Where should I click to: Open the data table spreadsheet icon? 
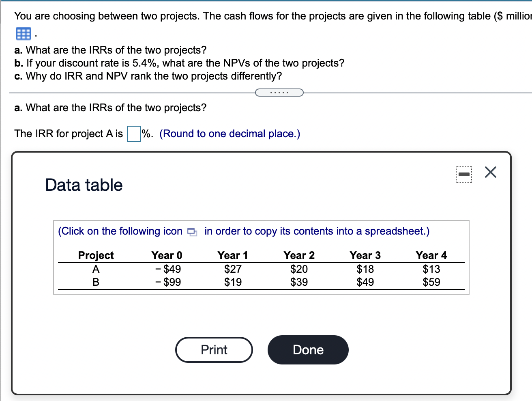[x=23, y=34]
